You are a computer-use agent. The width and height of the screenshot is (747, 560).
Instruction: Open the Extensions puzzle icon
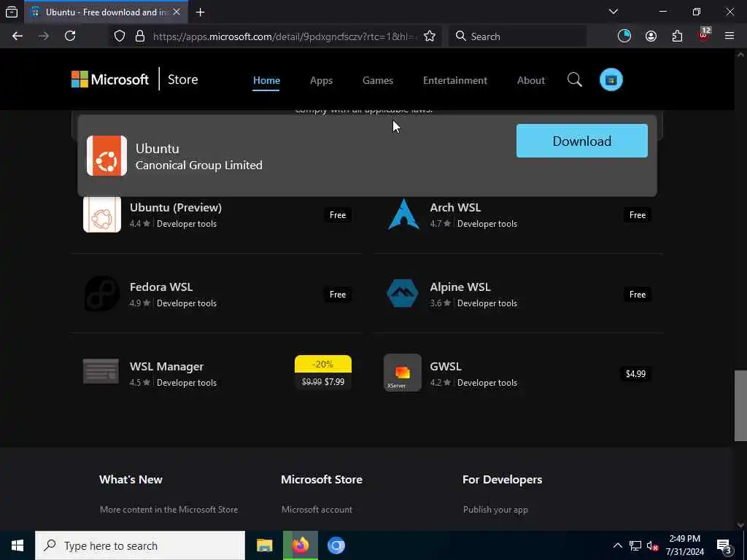[677, 36]
